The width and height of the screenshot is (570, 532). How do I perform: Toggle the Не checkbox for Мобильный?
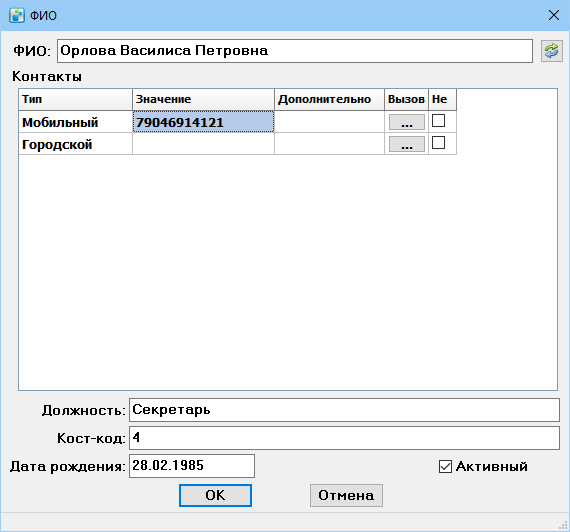pos(438,121)
